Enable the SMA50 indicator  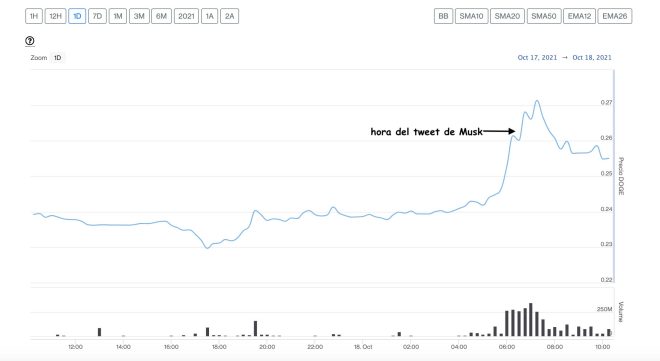544,16
